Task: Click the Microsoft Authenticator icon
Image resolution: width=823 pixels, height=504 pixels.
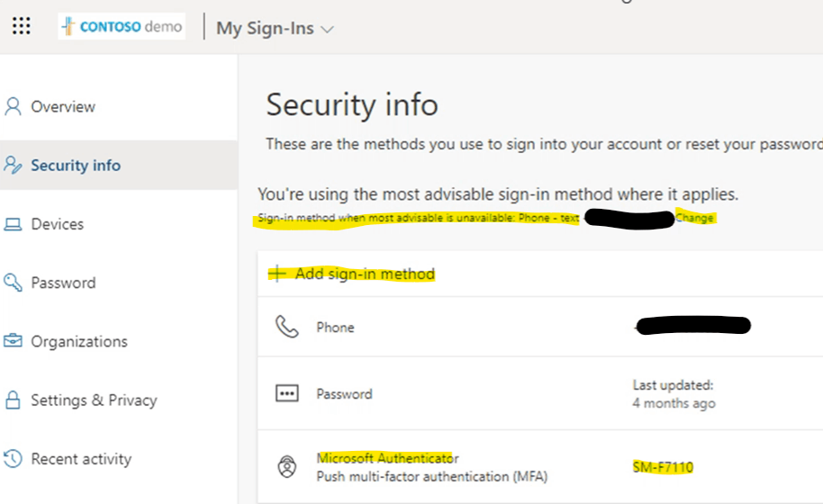Action: 287,467
